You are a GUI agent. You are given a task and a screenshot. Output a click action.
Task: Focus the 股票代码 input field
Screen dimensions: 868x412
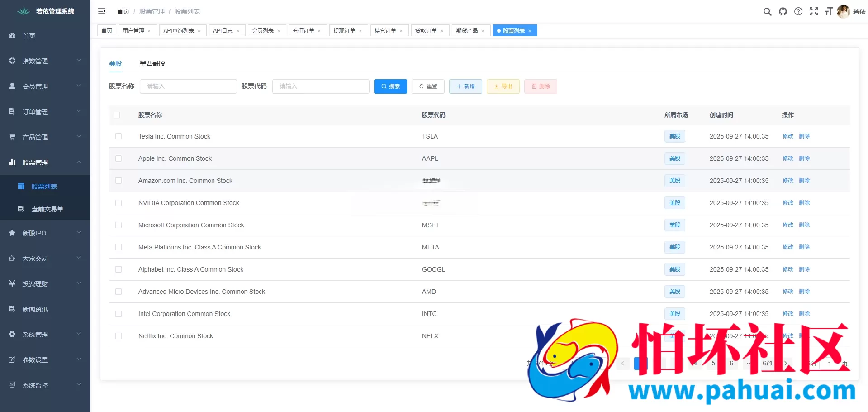click(321, 86)
